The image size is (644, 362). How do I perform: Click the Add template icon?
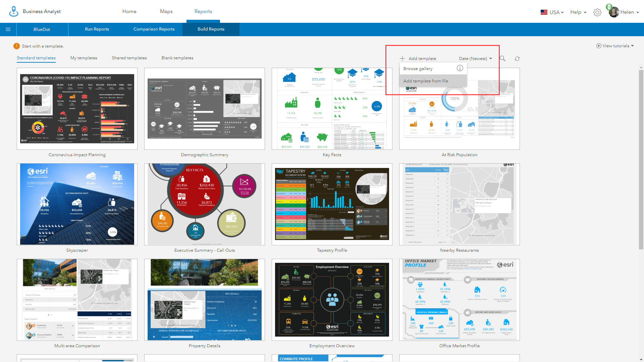tap(402, 58)
